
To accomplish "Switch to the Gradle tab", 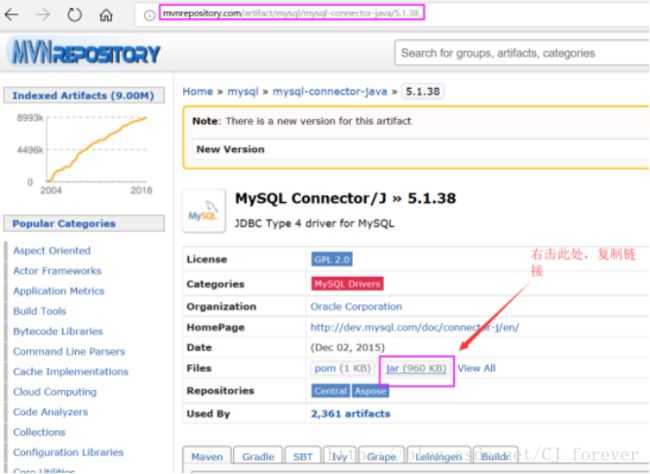I will point(258,457).
